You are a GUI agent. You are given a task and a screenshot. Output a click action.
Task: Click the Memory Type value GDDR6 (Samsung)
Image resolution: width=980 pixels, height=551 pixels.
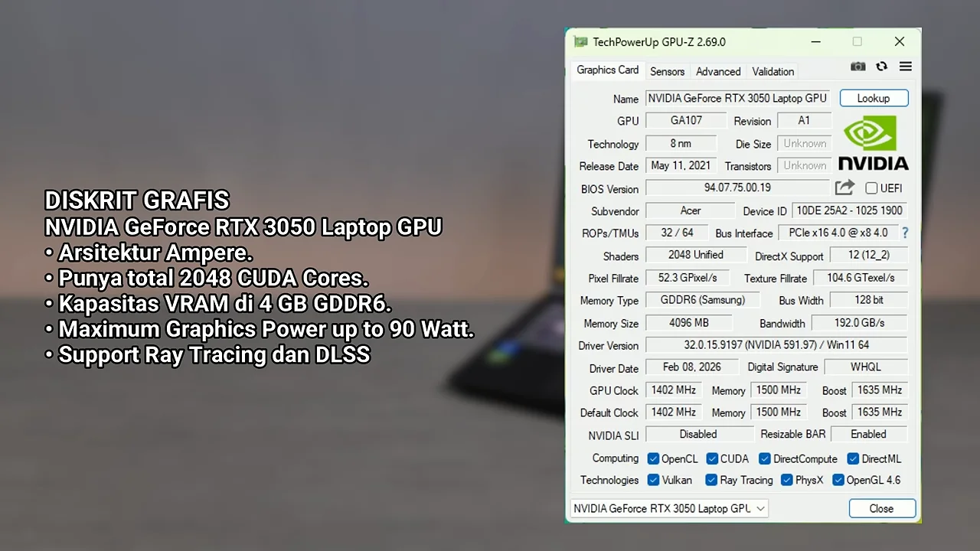[x=703, y=300]
